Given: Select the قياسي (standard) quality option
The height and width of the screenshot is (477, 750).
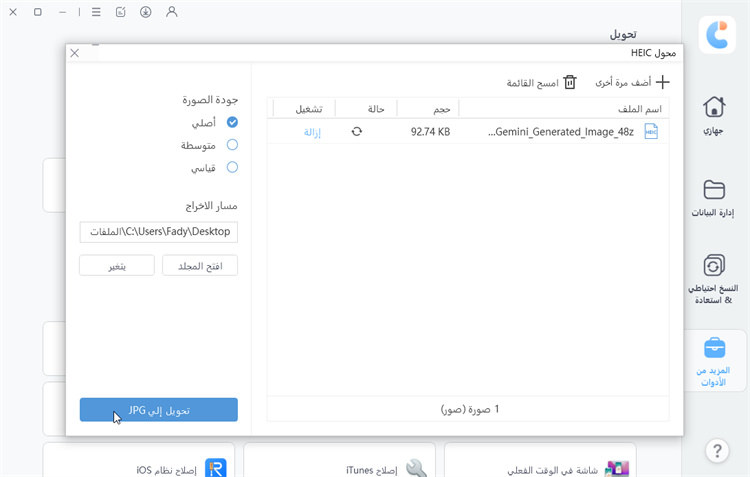Looking at the screenshot, I should [232, 168].
